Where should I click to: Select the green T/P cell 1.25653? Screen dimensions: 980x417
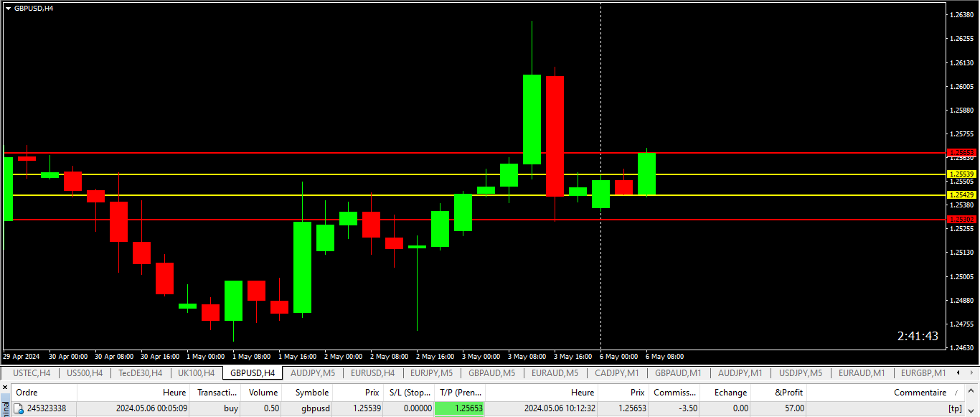click(460, 408)
